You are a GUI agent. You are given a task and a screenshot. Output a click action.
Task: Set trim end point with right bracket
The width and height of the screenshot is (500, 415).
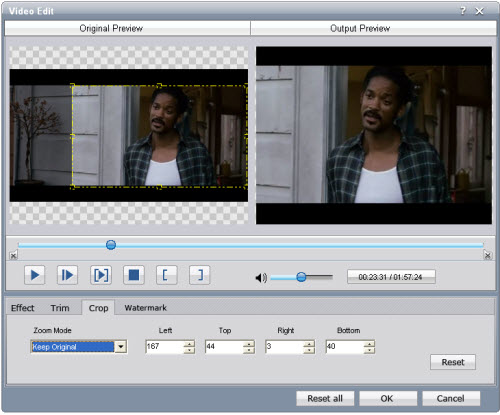point(200,275)
